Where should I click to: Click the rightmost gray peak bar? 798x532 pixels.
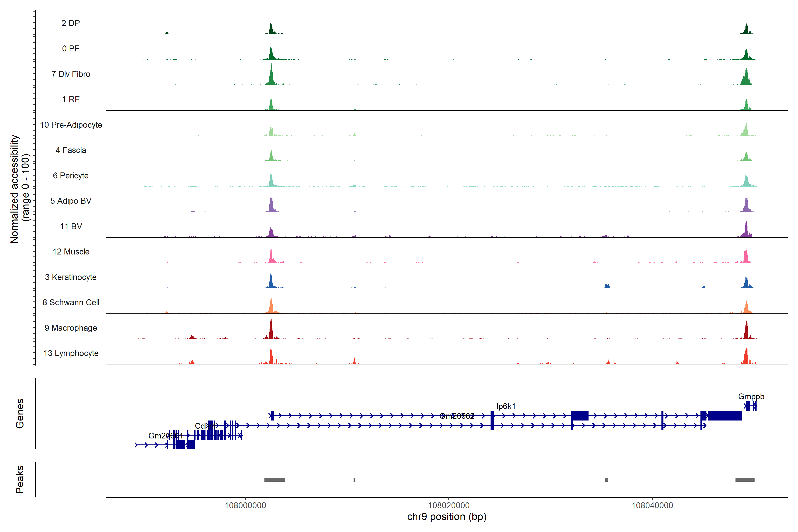coord(745,480)
